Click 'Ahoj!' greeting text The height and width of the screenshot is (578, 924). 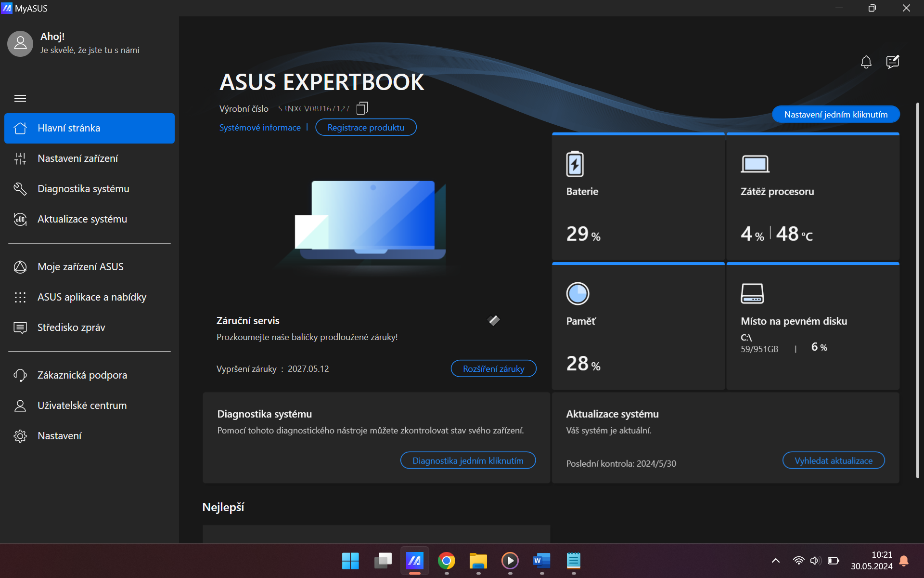click(52, 37)
